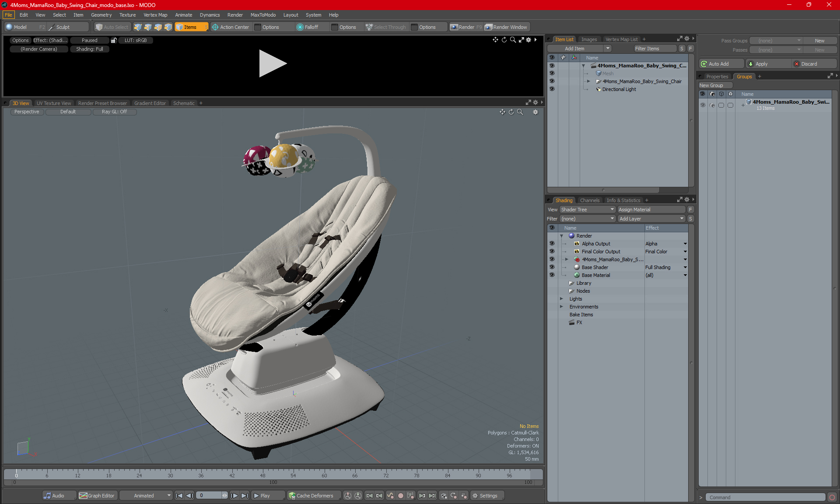Click the Render F9 button

[466, 27]
